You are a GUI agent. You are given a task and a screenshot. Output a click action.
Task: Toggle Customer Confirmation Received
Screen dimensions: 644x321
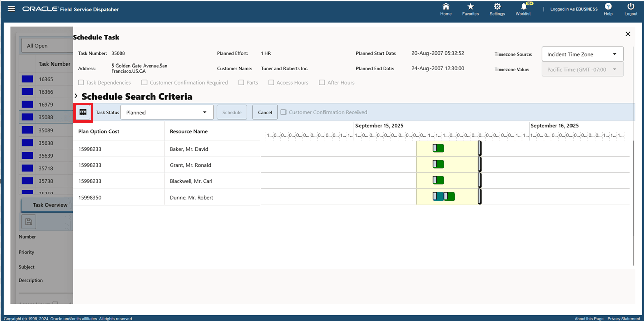pos(283,112)
